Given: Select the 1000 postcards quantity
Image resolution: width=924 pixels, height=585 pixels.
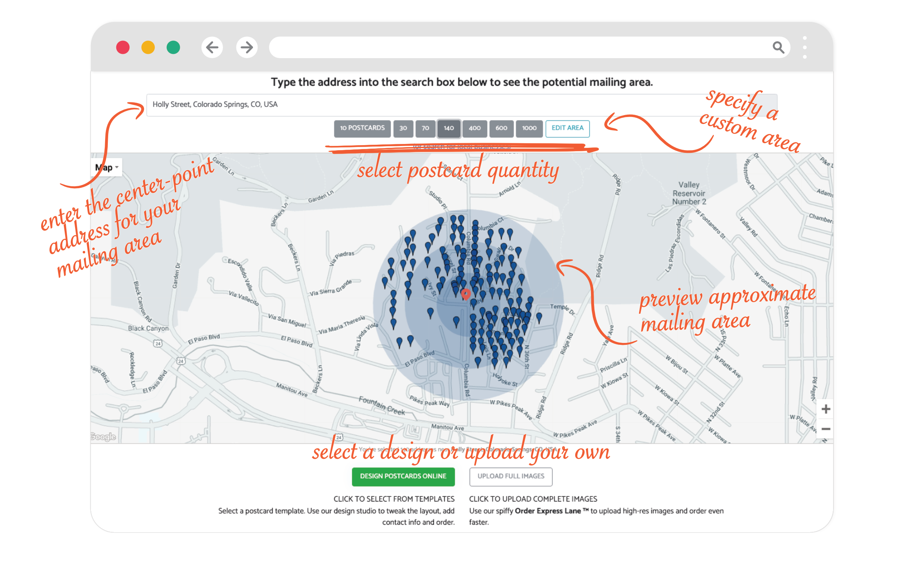Looking at the screenshot, I should pyautogui.click(x=529, y=128).
